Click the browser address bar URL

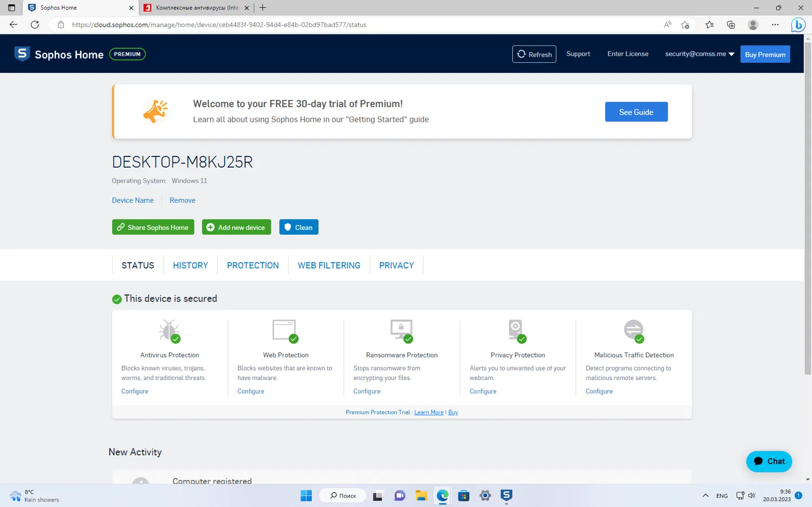219,25
